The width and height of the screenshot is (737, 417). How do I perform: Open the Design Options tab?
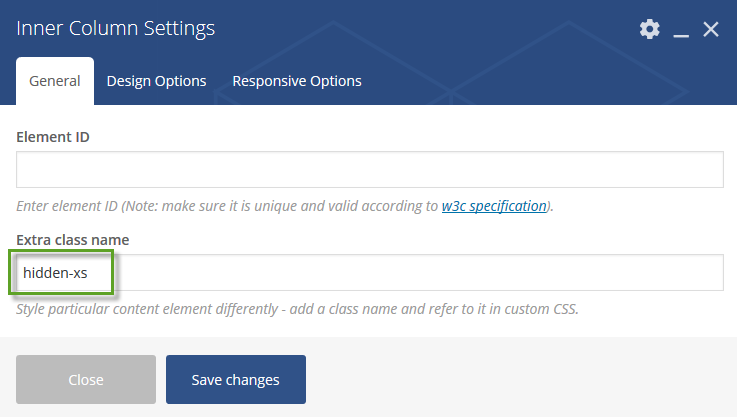(x=157, y=81)
